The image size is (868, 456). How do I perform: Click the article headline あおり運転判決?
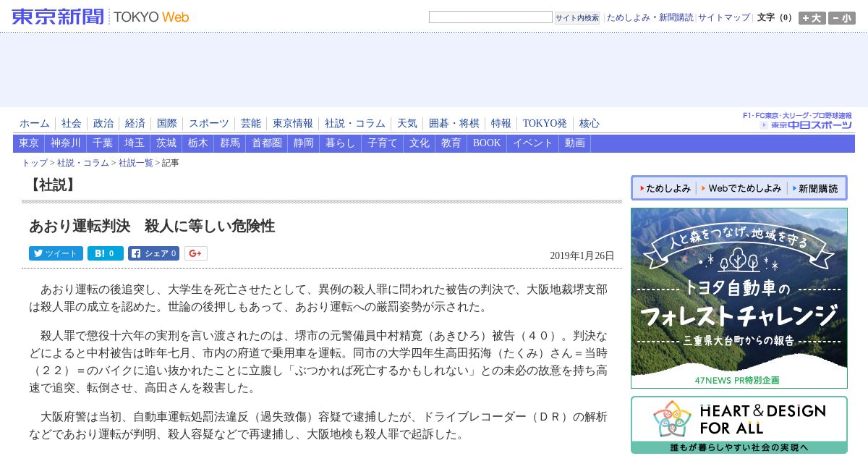point(152,226)
